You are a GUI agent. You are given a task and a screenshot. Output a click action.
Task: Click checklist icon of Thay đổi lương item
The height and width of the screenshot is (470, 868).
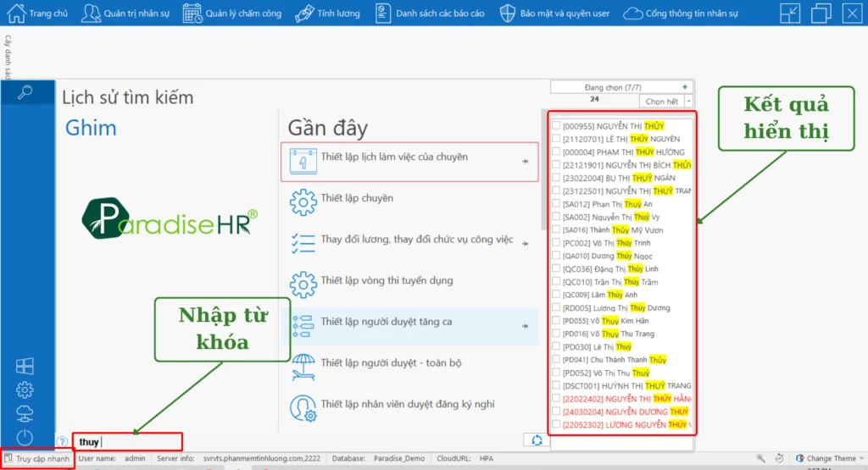click(x=303, y=243)
